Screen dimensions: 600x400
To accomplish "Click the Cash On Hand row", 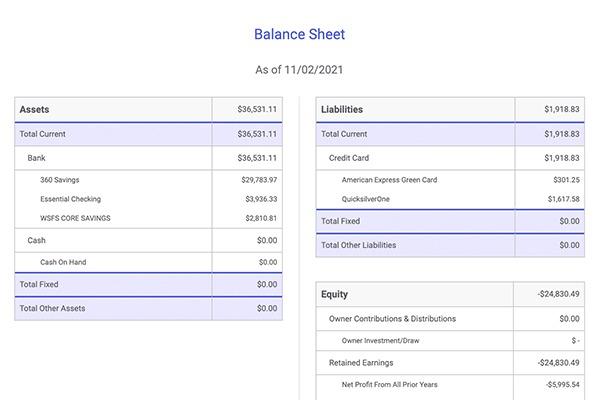I will tap(63, 262).
